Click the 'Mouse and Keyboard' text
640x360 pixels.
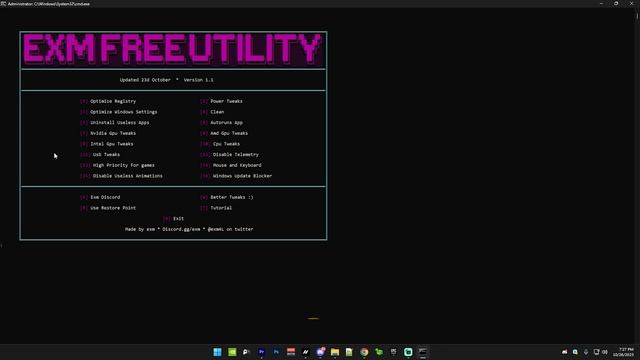click(x=237, y=165)
